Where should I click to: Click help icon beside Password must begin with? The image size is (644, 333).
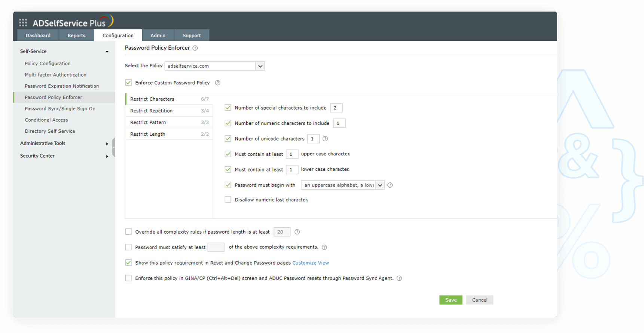click(390, 185)
